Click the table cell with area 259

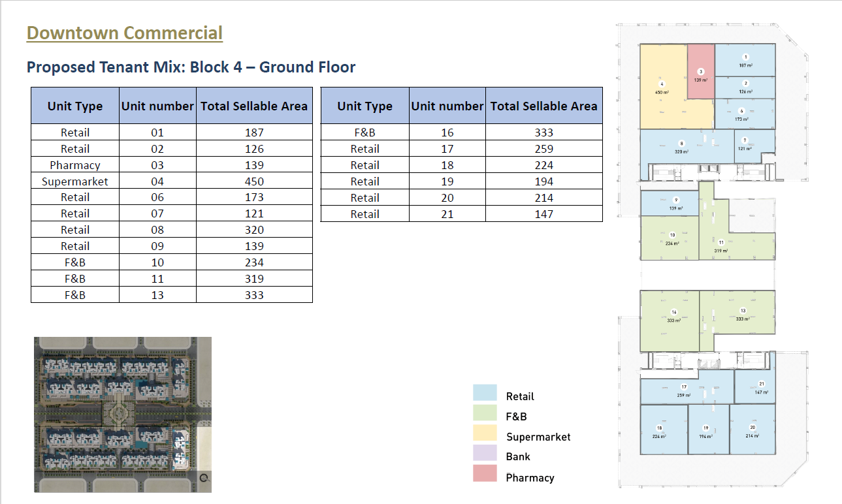tap(543, 149)
